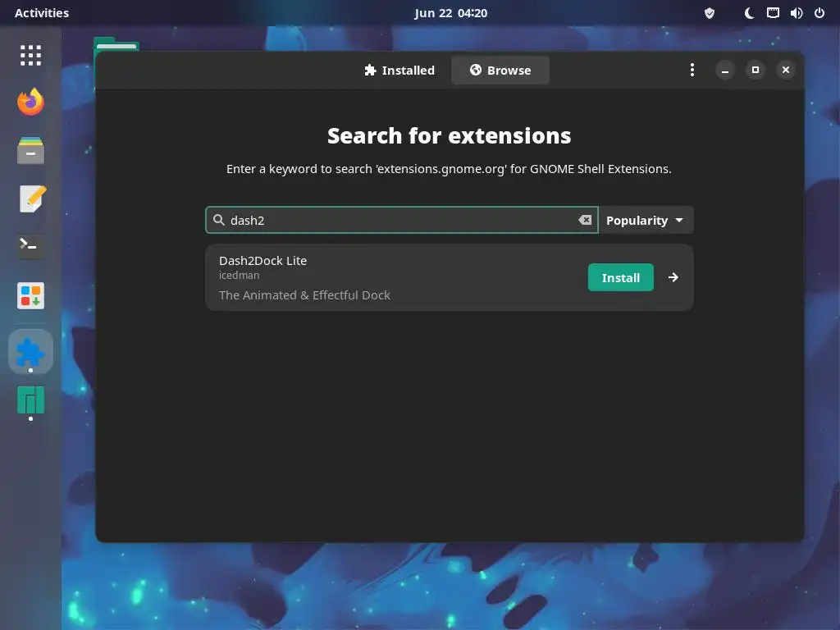
Task: Open the Activities overview
Action: coord(42,13)
